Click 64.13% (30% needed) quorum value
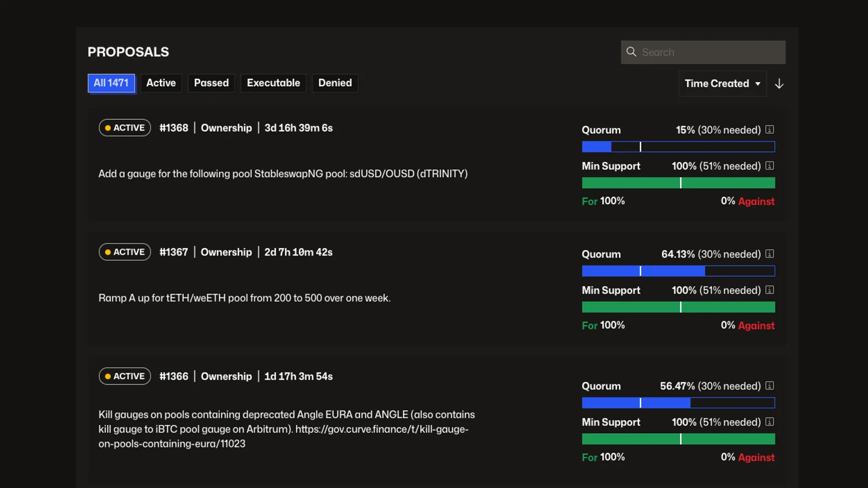The width and height of the screenshot is (868, 488). pos(711,254)
